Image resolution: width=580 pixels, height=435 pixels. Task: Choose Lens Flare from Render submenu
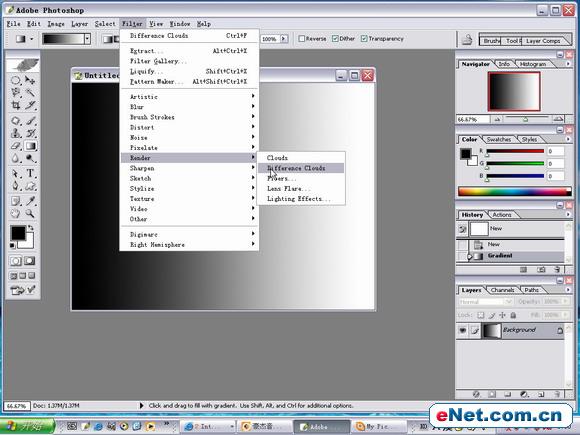point(301,188)
